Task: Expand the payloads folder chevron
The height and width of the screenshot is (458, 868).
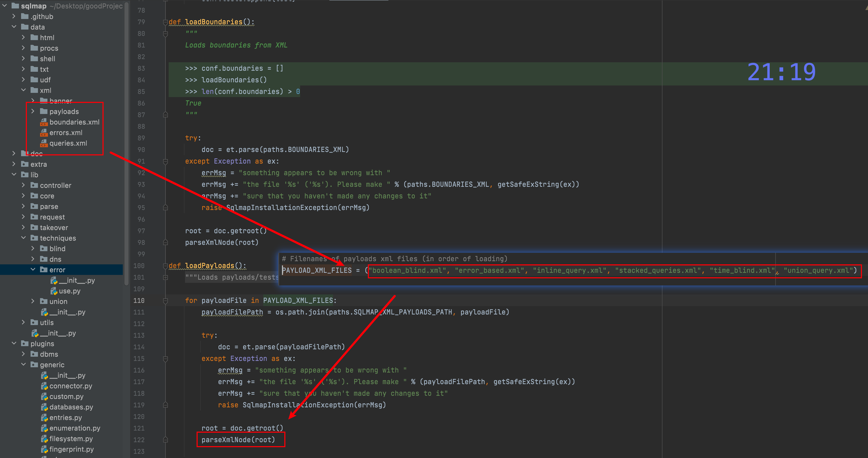Action: (x=33, y=111)
